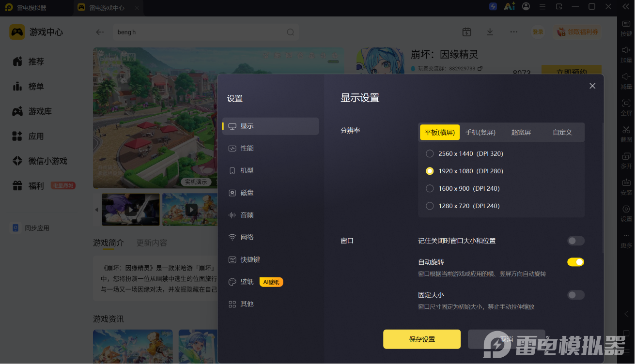Click the 取消 button
The width and height of the screenshot is (635, 364).
click(x=507, y=339)
